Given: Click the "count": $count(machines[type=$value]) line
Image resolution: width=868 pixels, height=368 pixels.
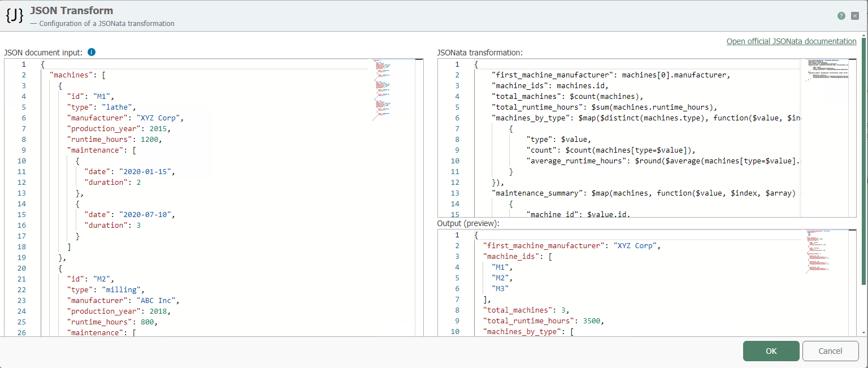Looking at the screenshot, I should 611,150.
